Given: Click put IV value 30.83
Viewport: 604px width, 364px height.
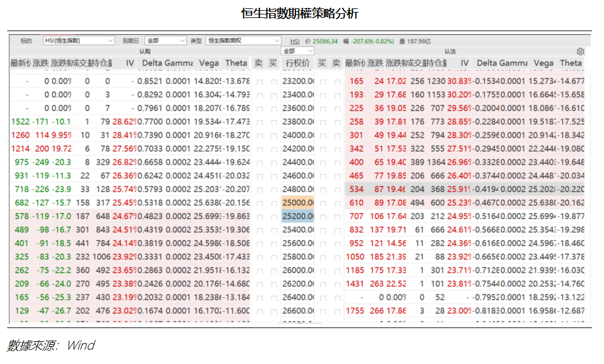Looking at the screenshot, I should coord(459,81).
